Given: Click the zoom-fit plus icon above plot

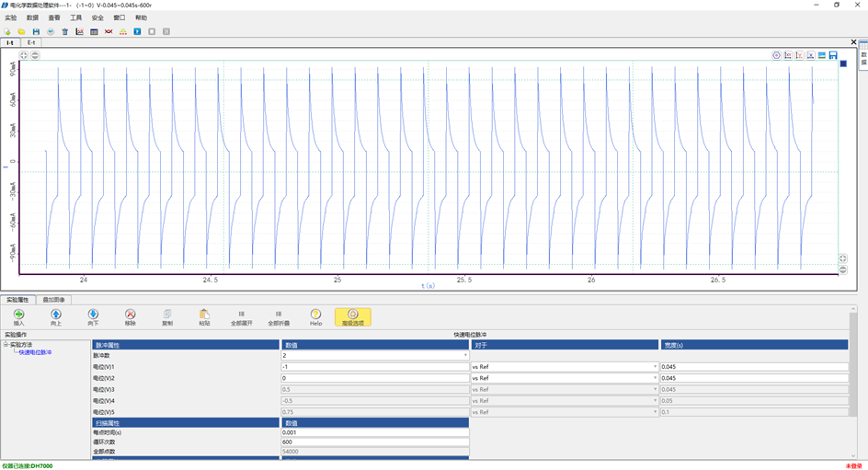Looking at the screenshot, I should coord(23,55).
